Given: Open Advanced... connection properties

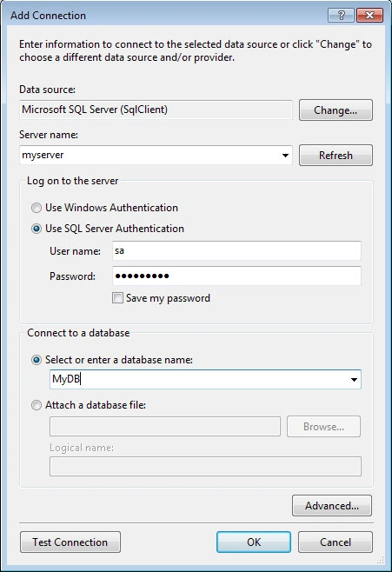Looking at the screenshot, I should [x=332, y=506].
